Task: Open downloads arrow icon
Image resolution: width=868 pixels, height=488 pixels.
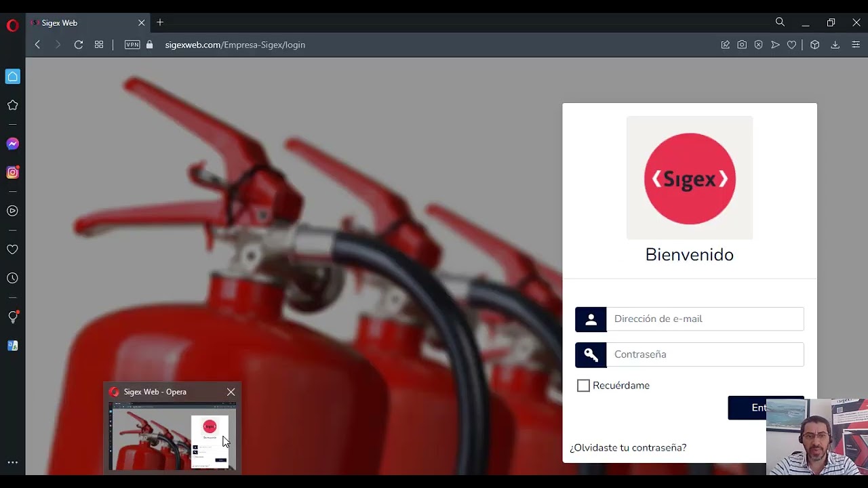Action: click(835, 45)
